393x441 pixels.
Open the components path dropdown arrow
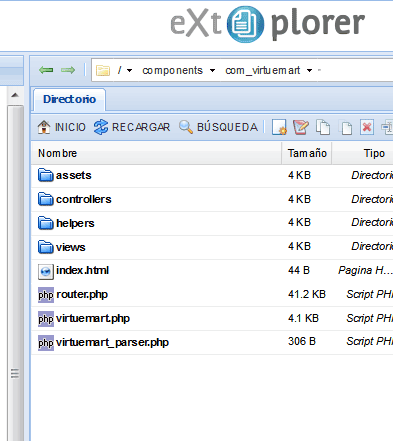point(212,70)
